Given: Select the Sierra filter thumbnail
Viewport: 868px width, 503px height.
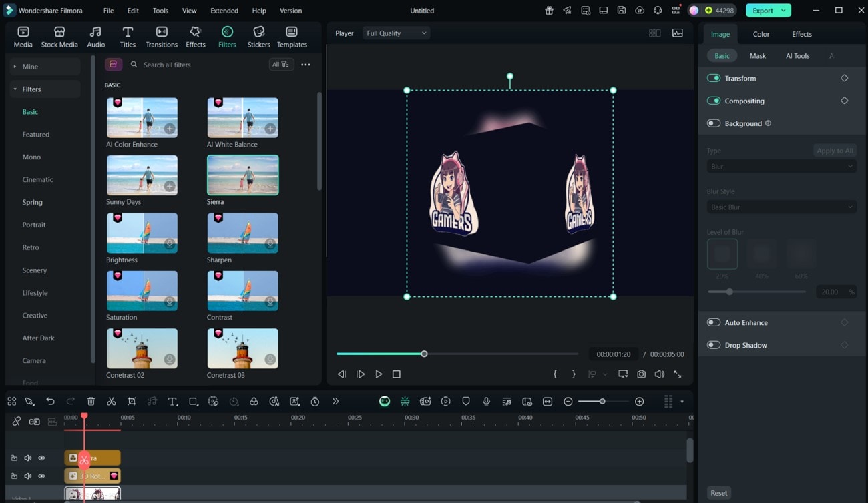Looking at the screenshot, I should pyautogui.click(x=242, y=175).
